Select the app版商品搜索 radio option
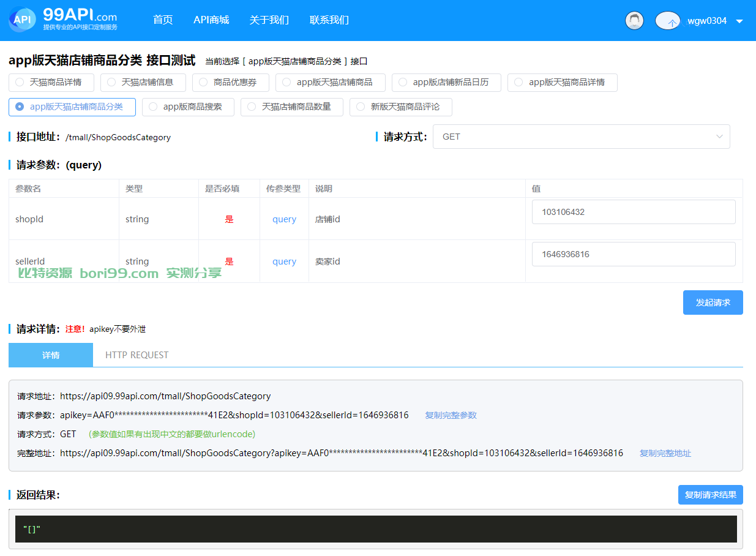 (x=189, y=107)
